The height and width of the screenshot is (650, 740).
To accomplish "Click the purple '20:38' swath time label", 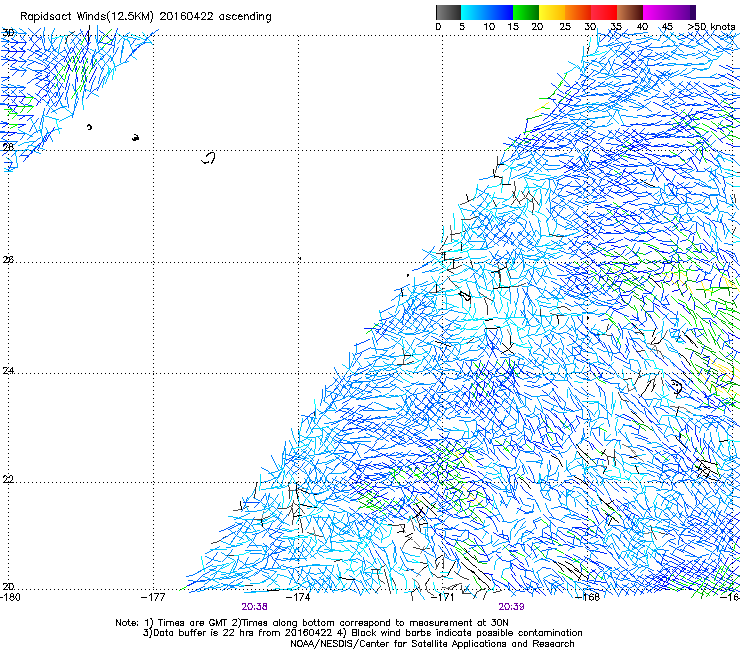I will [x=254, y=607].
